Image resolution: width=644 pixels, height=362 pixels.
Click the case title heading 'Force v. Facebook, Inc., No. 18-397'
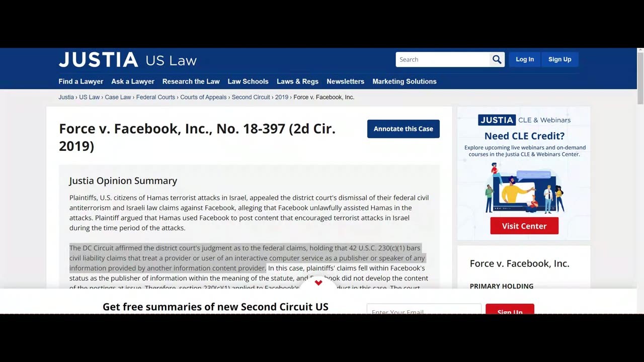[x=197, y=137]
